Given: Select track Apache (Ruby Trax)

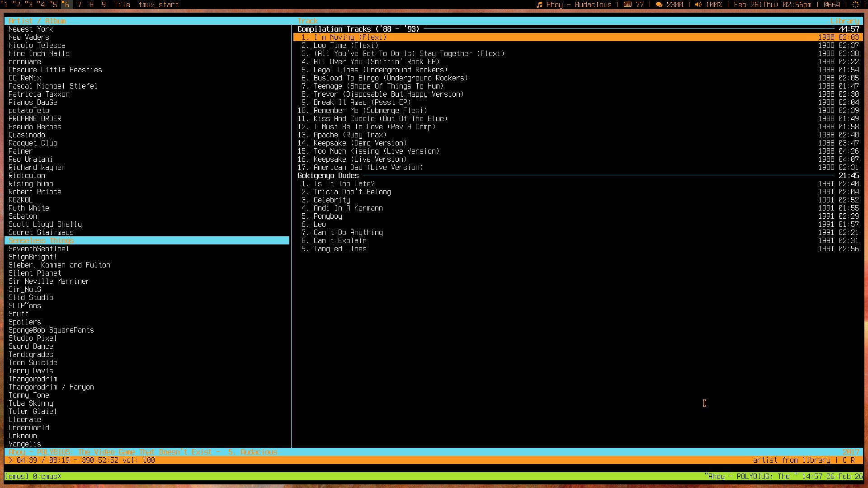Looking at the screenshot, I should [578, 135].
